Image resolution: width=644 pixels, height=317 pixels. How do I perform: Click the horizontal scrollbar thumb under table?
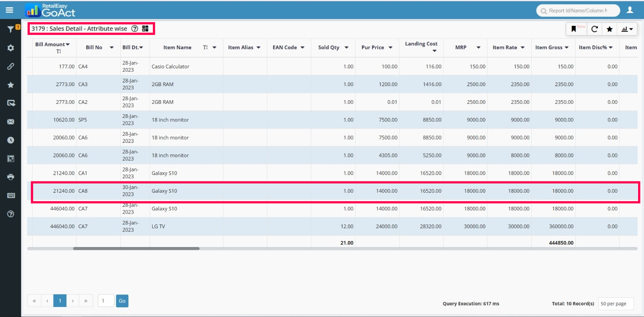pos(136,249)
